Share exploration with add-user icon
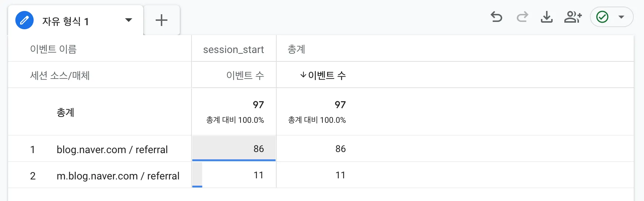 point(573,17)
